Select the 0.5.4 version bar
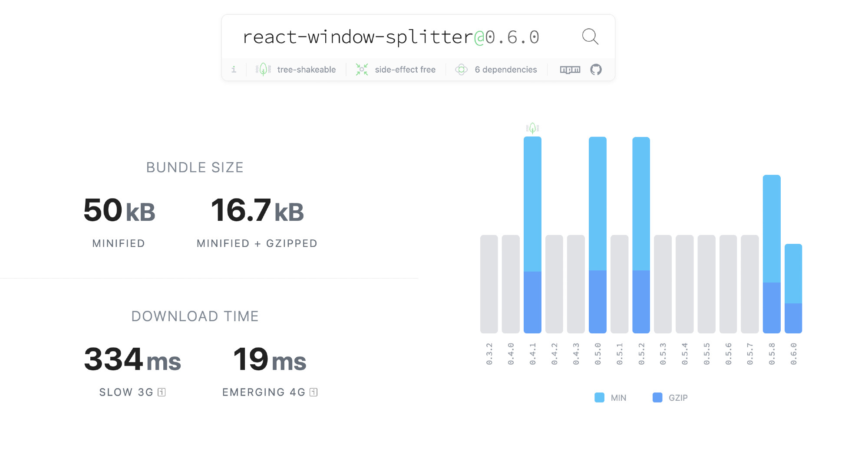Image resolution: width=868 pixels, height=449 pixels. click(685, 284)
